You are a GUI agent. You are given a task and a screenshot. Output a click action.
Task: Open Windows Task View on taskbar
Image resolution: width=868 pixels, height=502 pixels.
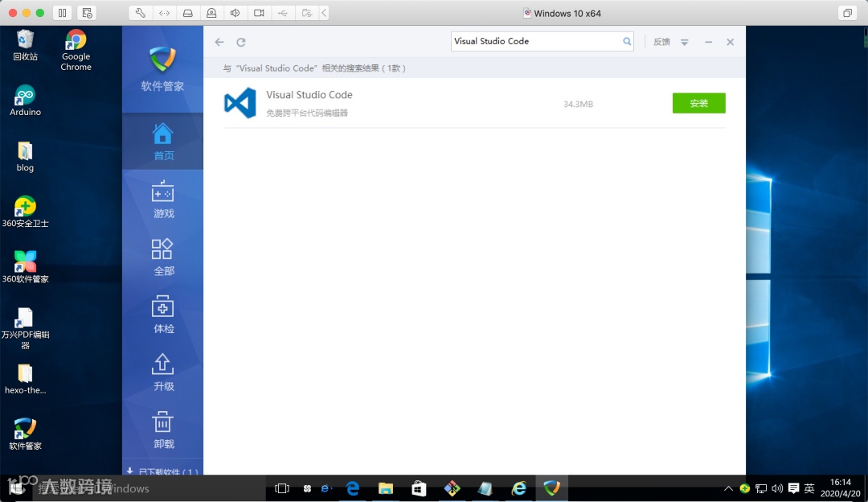click(282, 488)
